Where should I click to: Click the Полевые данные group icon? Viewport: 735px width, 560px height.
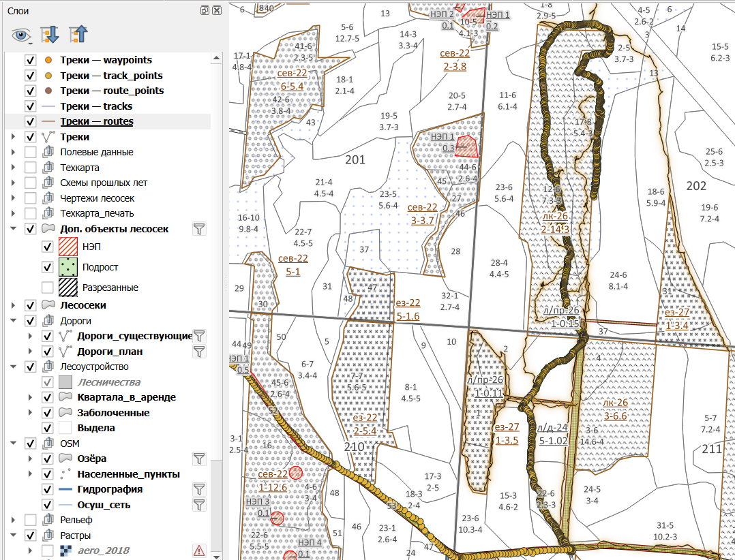click(x=48, y=152)
